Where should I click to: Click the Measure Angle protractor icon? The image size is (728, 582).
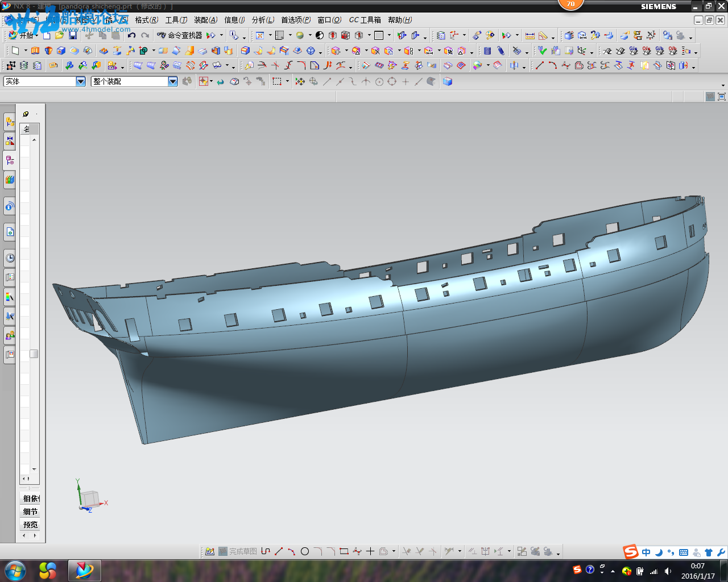[543, 35]
